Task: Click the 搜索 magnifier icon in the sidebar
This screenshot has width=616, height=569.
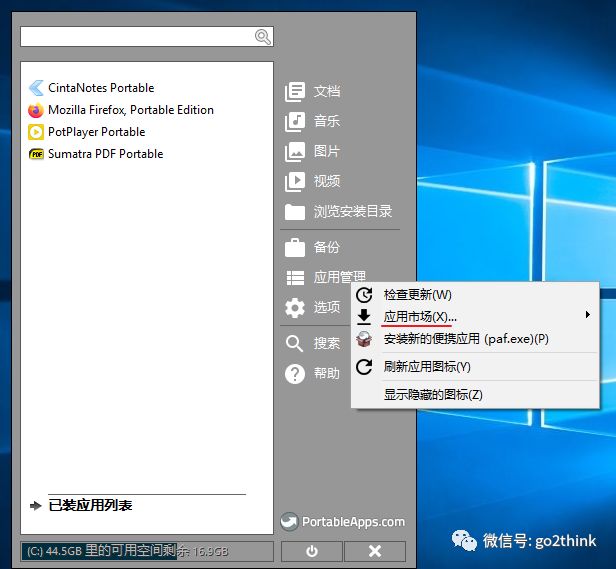Action: 294,343
